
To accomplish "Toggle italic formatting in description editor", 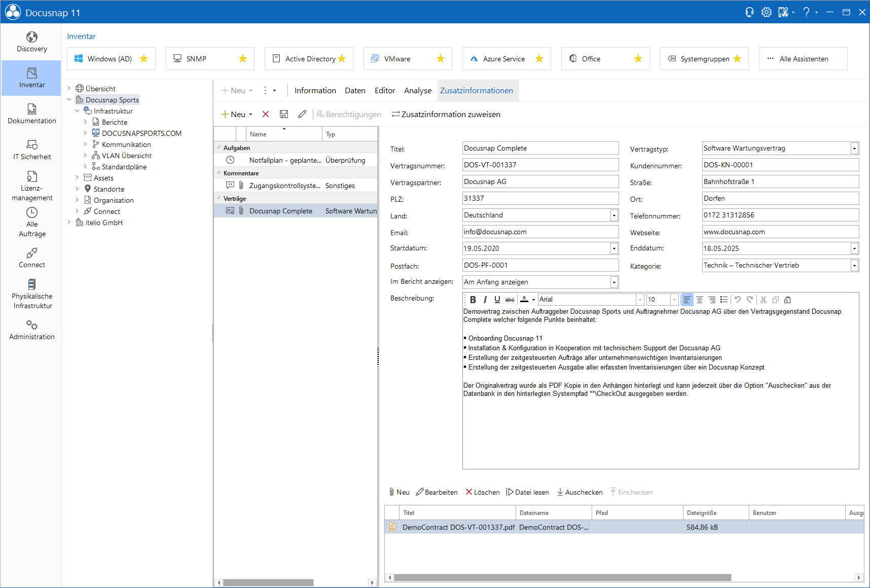I will tap(485, 300).
